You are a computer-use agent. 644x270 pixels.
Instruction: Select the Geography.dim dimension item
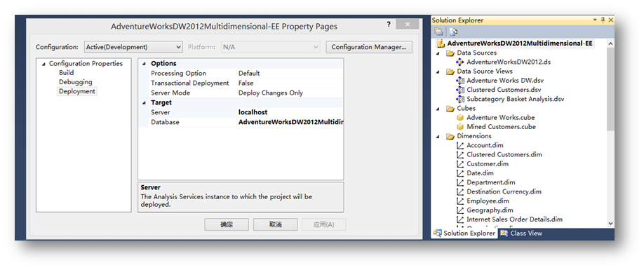click(484, 210)
